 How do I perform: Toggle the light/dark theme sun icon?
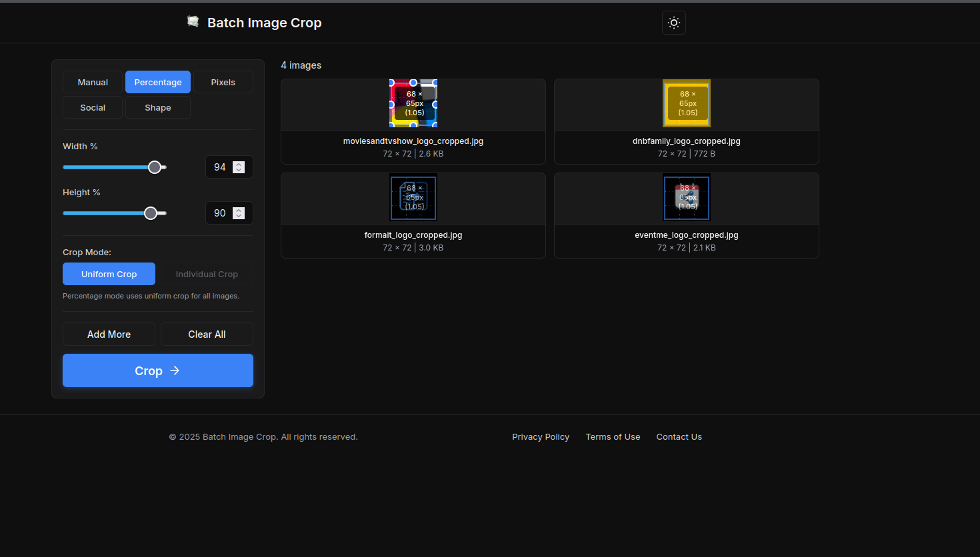tap(674, 23)
